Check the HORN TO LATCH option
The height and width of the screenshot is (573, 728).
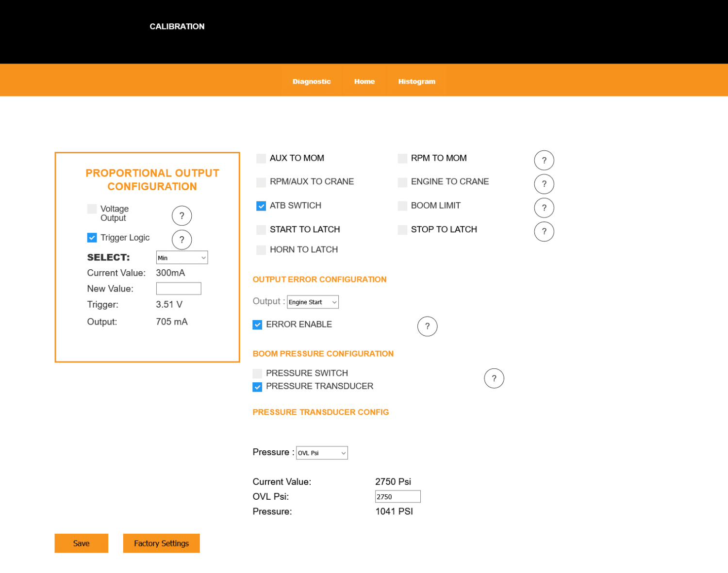click(261, 250)
